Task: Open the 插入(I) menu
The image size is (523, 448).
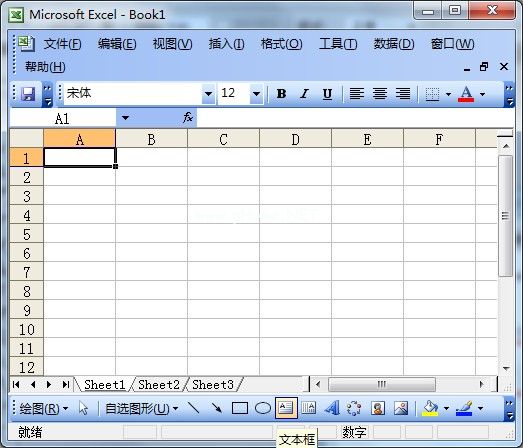Action: (x=226, y=44)
